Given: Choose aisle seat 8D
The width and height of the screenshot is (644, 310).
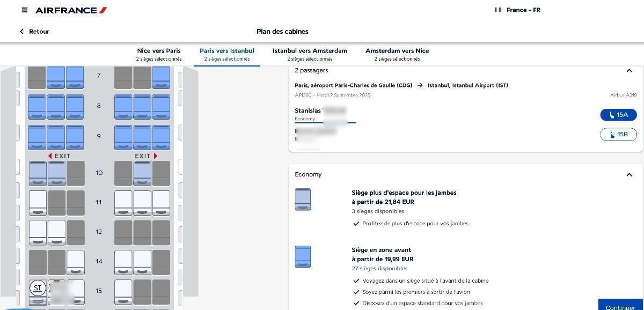Looking at the screenshot, I should point(123,107).
